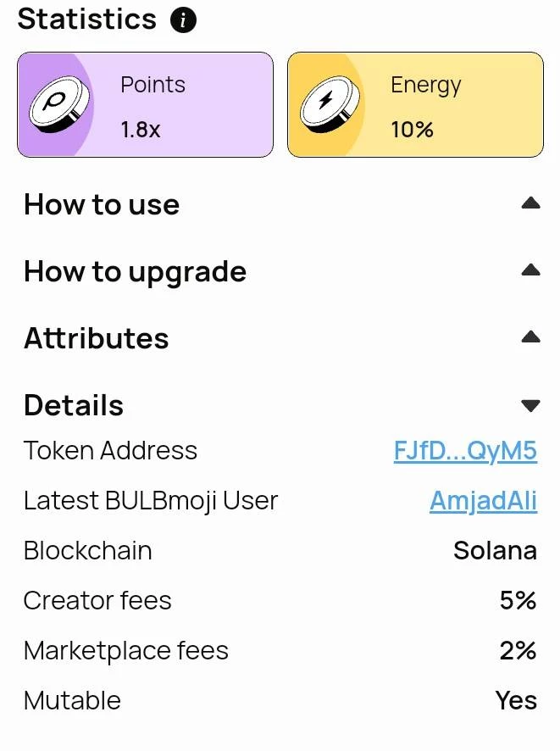
Task: Click the Statistics info icon
Action: [183, 20]
